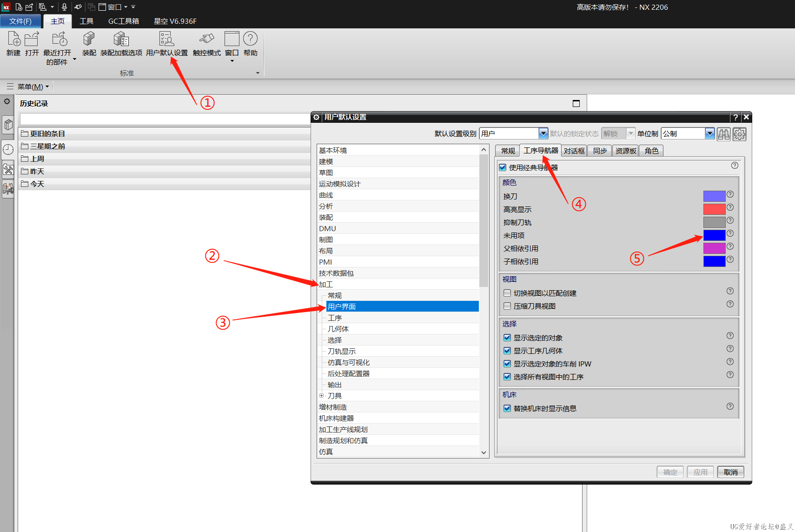Uncheck 替换机床时显示信息

507,408
